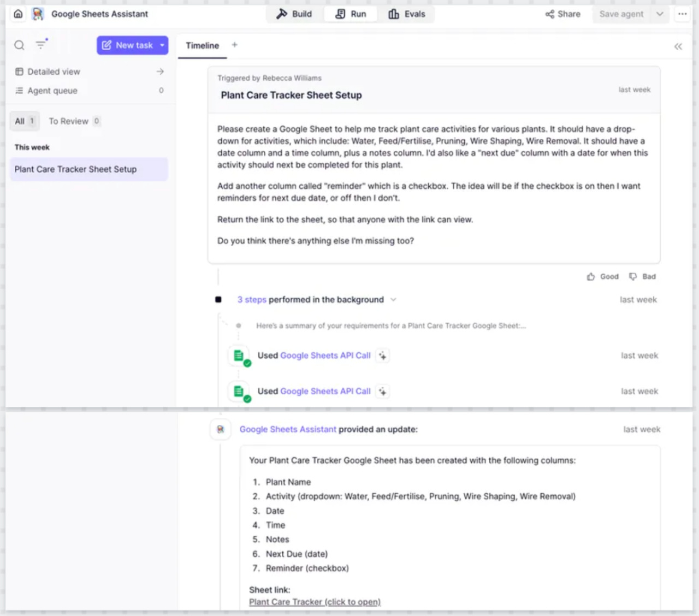Collapse the background steps chevron
Viewport: 699px width, 616px height.
click(393, 300)
